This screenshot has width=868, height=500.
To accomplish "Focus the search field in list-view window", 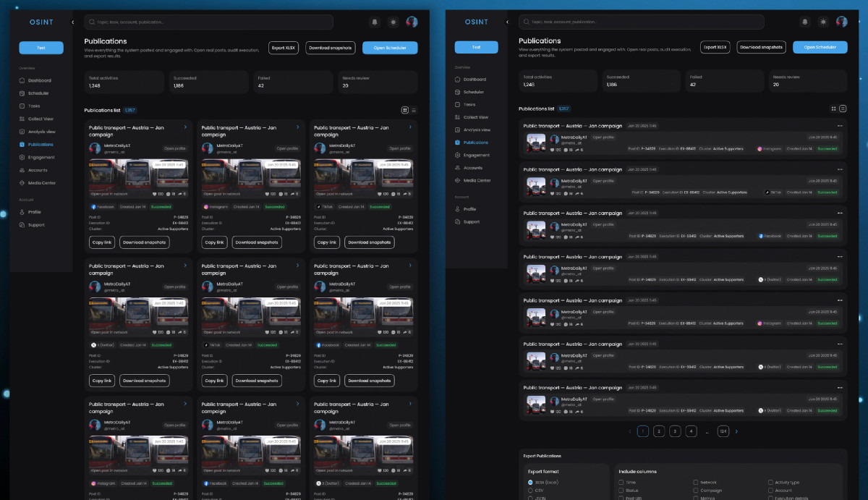I will pyautogui.click(x=642, y=22).
